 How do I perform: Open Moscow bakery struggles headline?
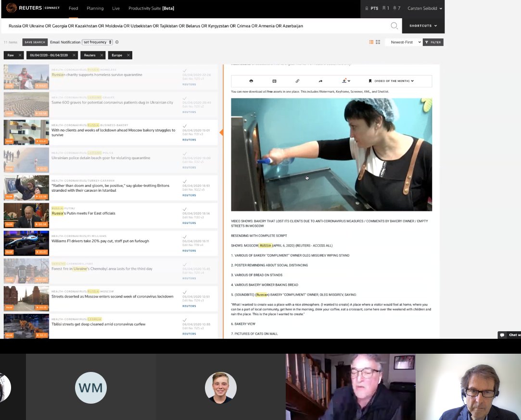[113, 133]
